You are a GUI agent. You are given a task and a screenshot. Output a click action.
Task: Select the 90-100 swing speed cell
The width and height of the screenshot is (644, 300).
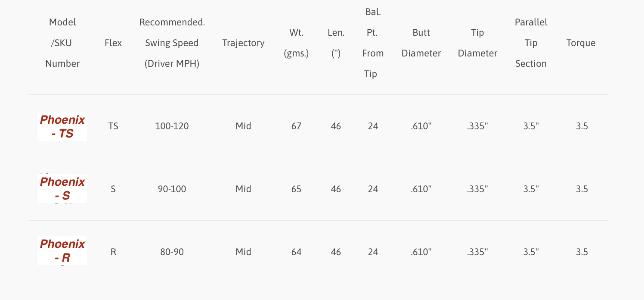point(172,189)
